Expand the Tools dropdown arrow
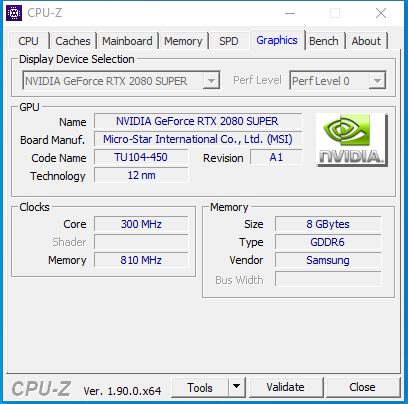Viewport: 408px width, 404px height. 237,387
